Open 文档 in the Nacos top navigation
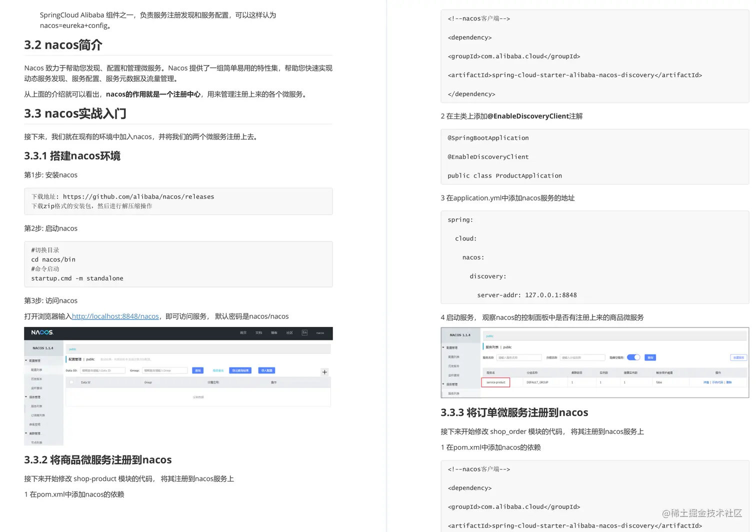This screenshot has width=756, height=532. click(x=258, y=332)
